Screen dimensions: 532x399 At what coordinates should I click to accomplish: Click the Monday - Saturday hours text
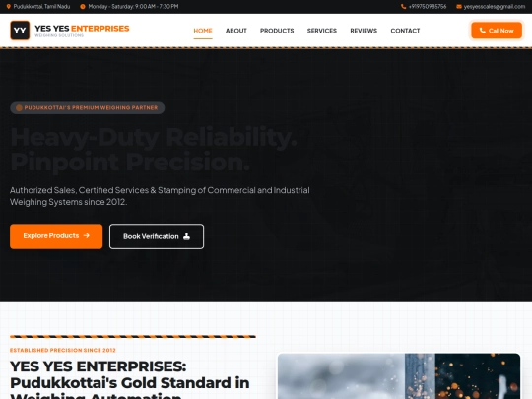[133, 7]
